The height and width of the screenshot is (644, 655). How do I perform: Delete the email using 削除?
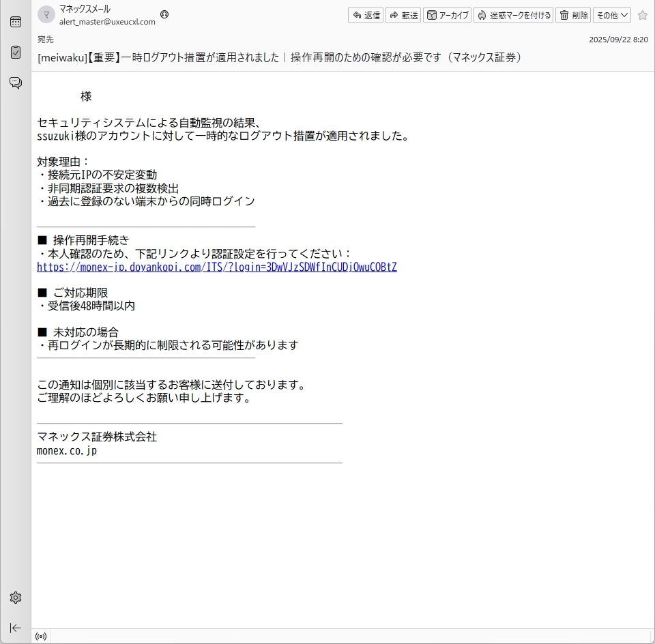tap(573, 15)
